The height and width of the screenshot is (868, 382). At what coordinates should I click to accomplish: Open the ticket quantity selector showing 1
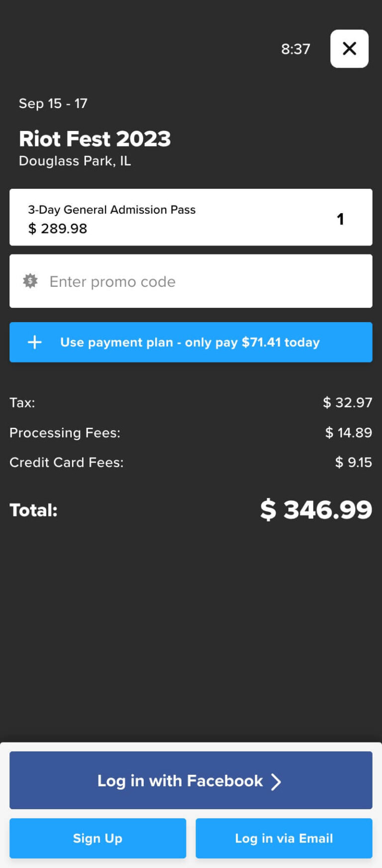pos(341,219)
